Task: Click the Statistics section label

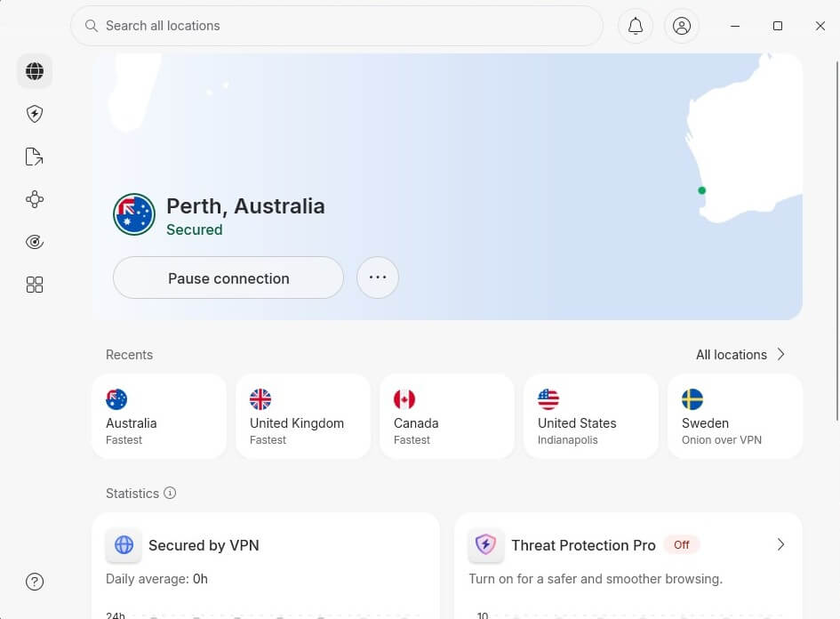Action: [132, 493]
